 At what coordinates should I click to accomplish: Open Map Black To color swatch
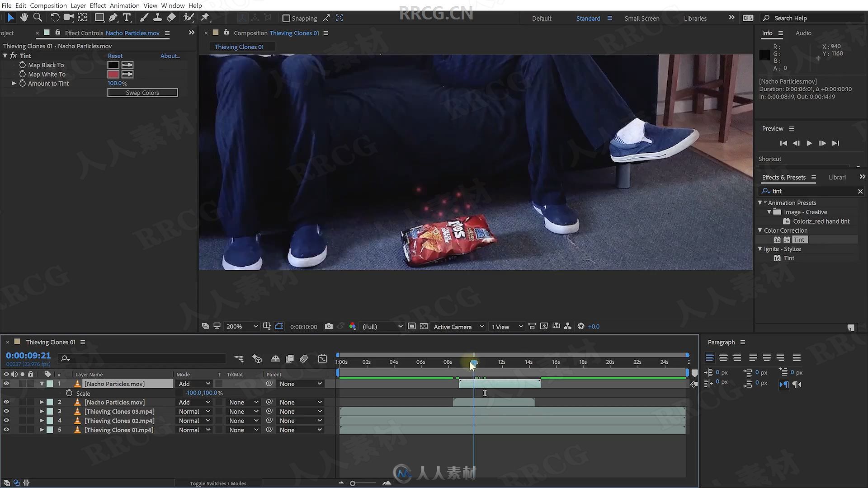tap(113, 65)
